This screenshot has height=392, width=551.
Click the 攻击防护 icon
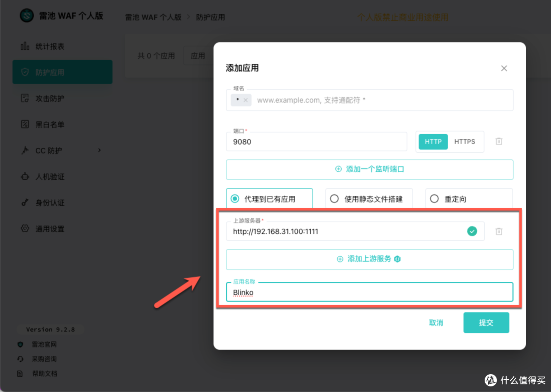(25, 98)
